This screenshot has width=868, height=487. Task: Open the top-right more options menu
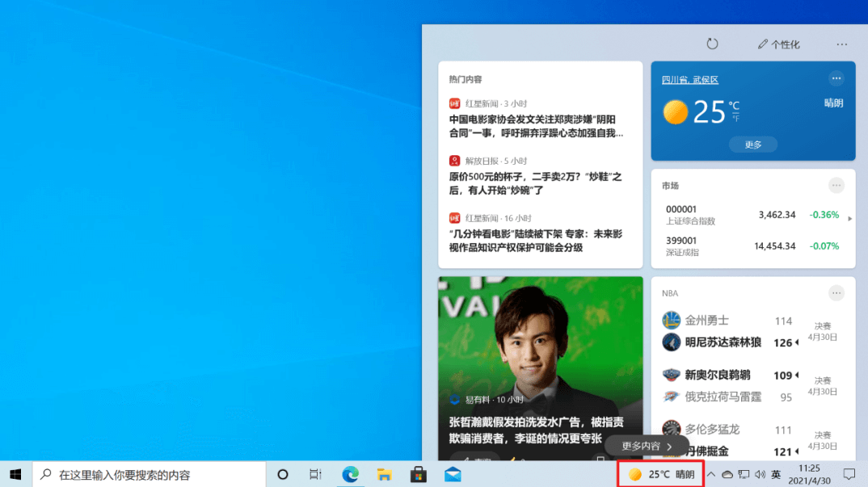point(841,44)
